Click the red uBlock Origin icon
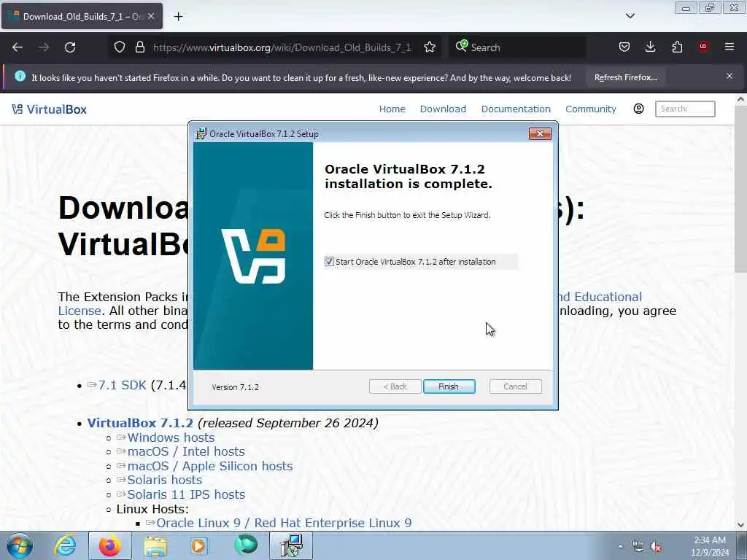This screenshot has height=560, width=747. click(x=703, y=47)
